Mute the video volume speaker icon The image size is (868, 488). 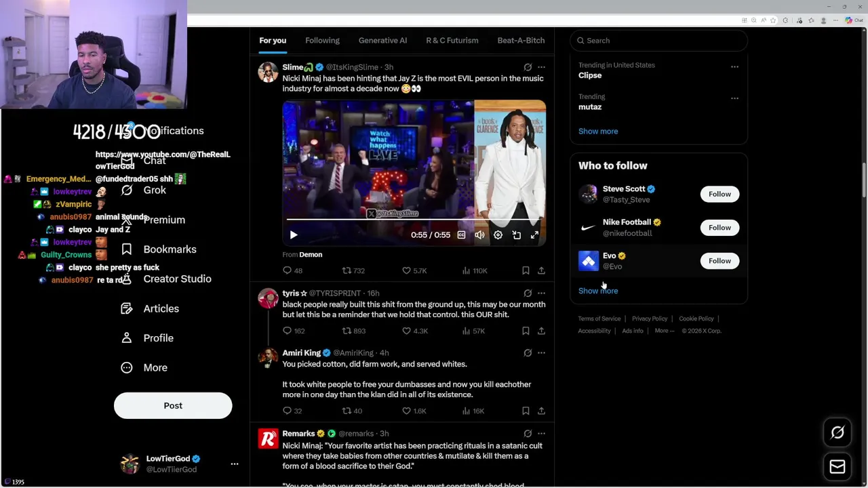(x=479, y=235)
